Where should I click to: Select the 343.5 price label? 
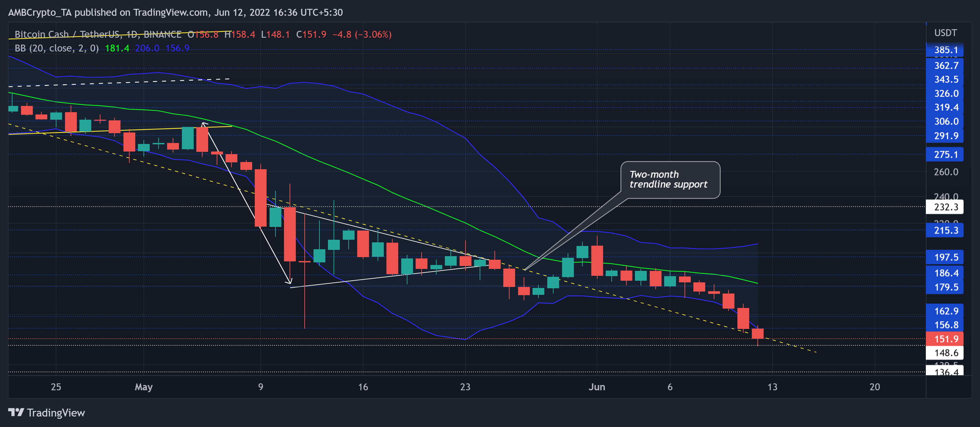tap(945, 79)
